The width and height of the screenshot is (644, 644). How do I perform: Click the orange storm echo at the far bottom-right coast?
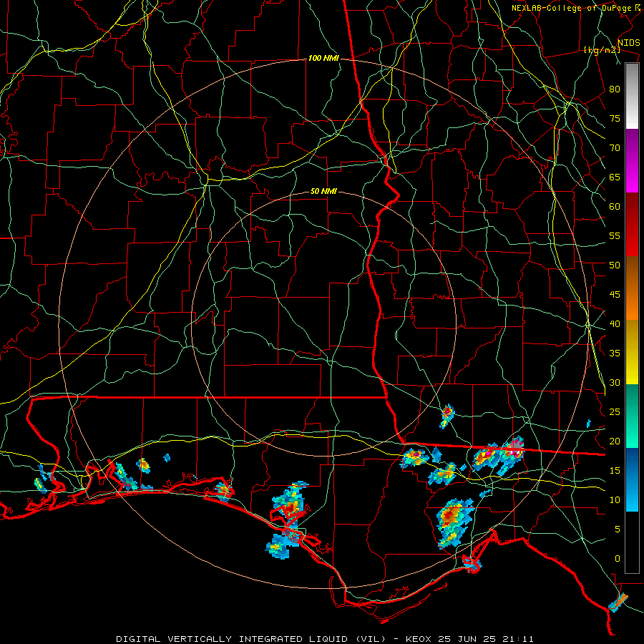click(618, 602)
